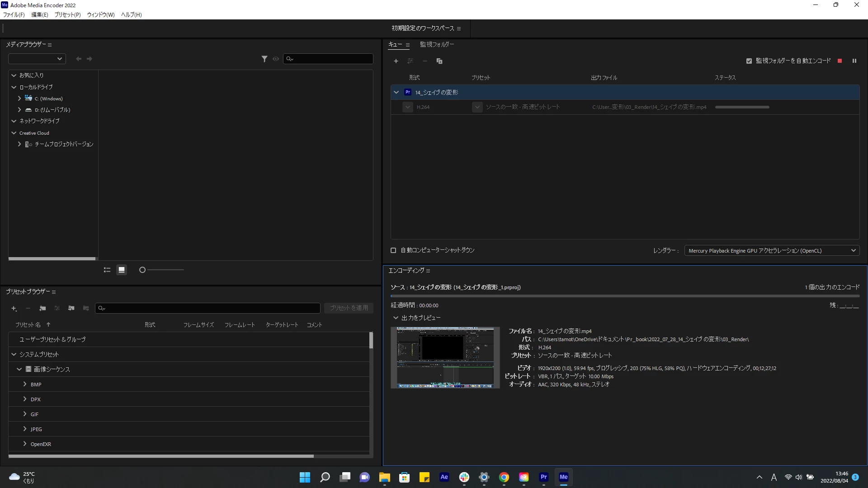Open the プリセット(P) menu
The width and height of the screenshot is (868, 488).
pos(67,15)
